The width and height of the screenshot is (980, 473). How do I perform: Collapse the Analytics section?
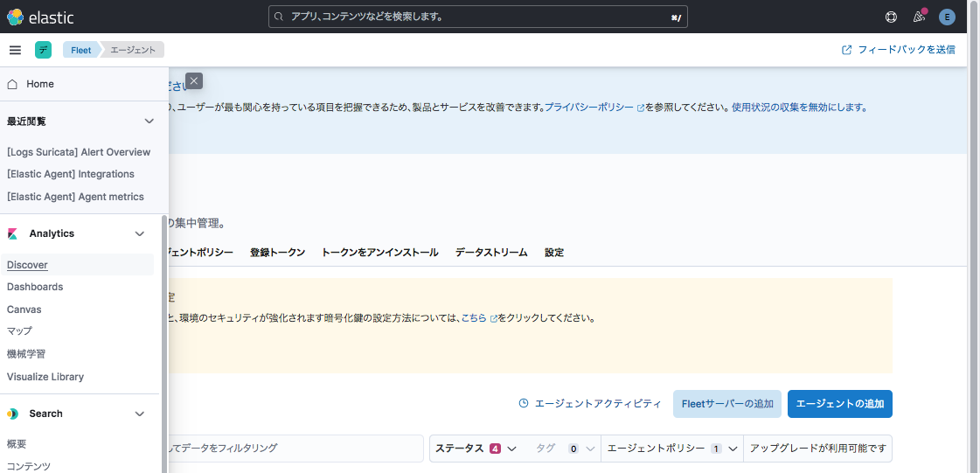(139, 233)
